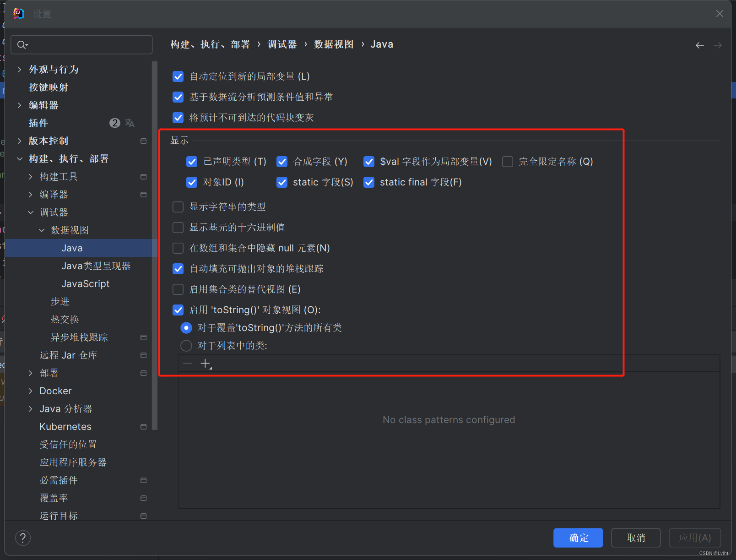This screenshot has height=560, width=736.
Task: Collapse 构建、执行、部署 tree node
Action: tap(19, 159)
